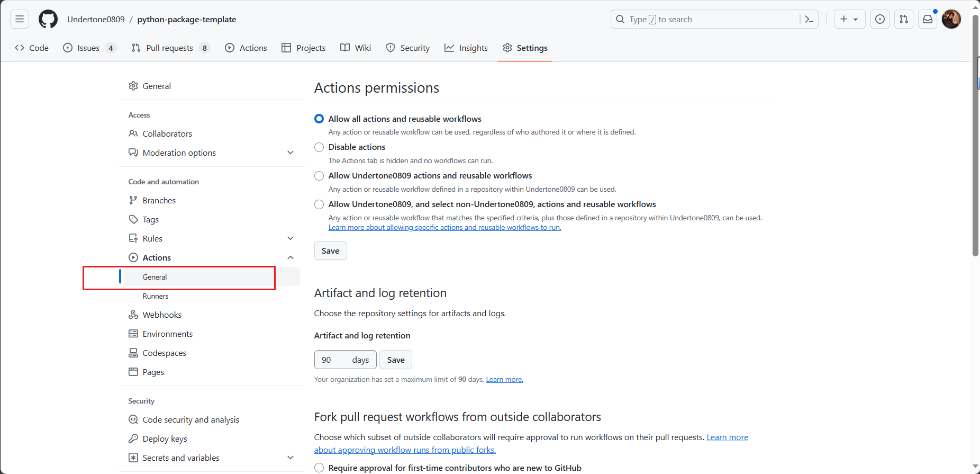Click the Deploy keys key icon
This screenshot has height=474, width=980.
[133, 439]
